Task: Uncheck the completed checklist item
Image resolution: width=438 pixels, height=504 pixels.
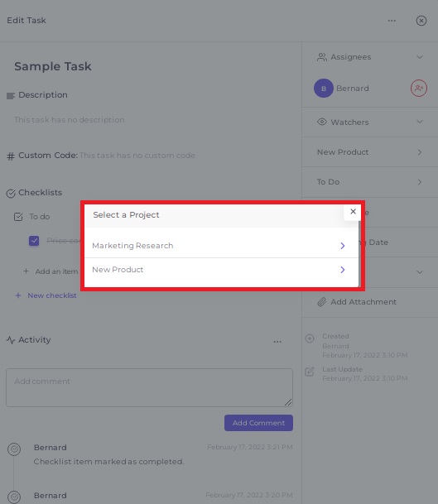Action: 34,241
